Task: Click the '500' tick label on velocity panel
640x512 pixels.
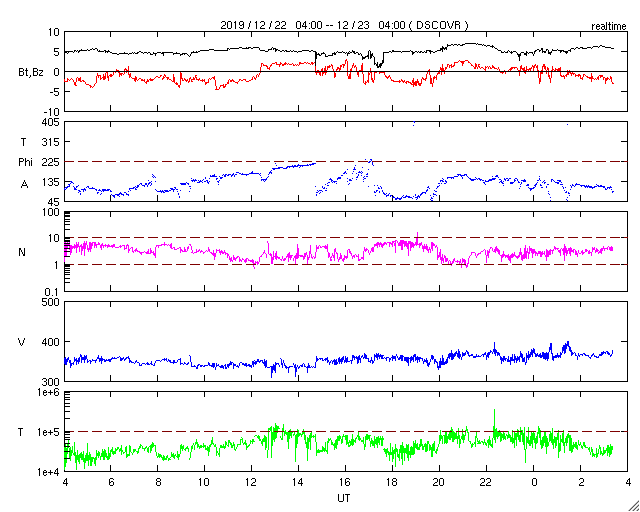Action: click(51, 302)
